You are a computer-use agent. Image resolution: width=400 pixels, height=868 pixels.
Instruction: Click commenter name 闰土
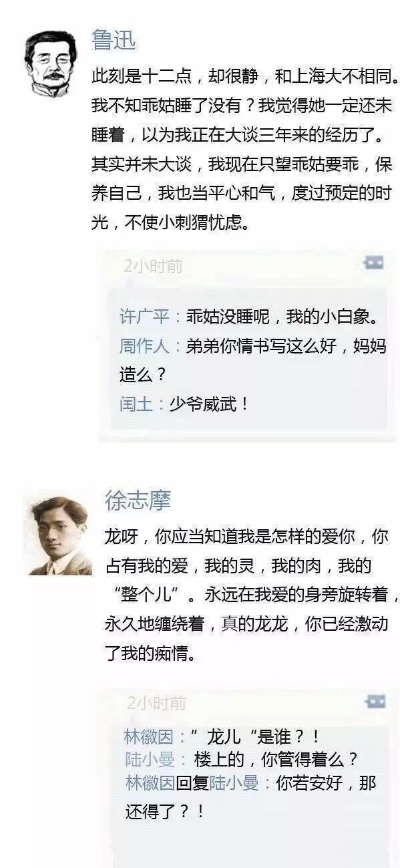[136, 404]
